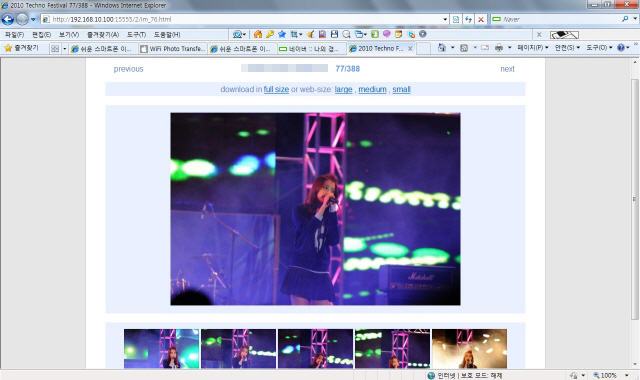Click the blue star favorites toolbar icon
Image resolution: width=640 pixels, height=380 pixels.
coord(282,34)
